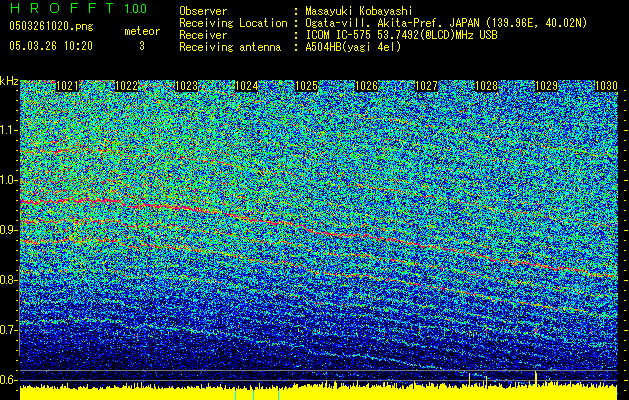Image resolution: width=629 pixels, height=400 pixels.
Task: Click the 0.7 frequency axis label
Action: tap(8, 330)
